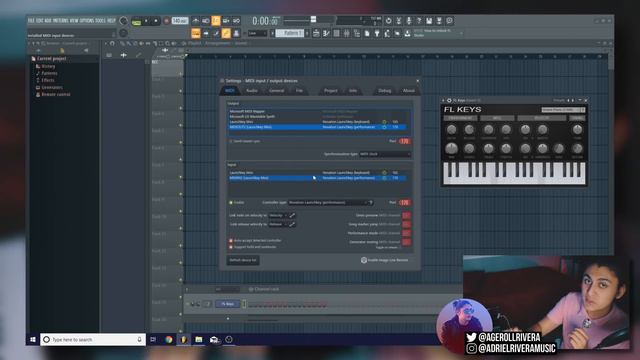
Task: Click the render export icon next to save
Action: pyautogui.click(x=439, y=20)
